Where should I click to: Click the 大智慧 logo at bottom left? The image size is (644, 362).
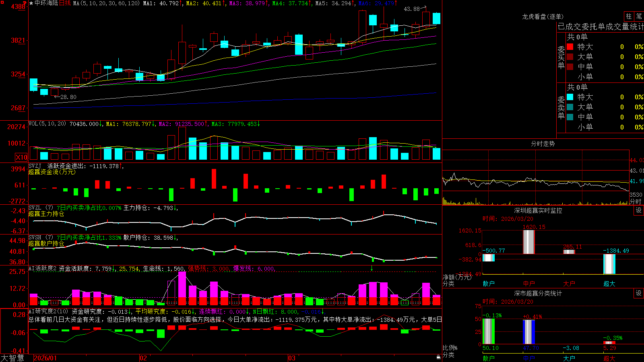click(12, 358)
